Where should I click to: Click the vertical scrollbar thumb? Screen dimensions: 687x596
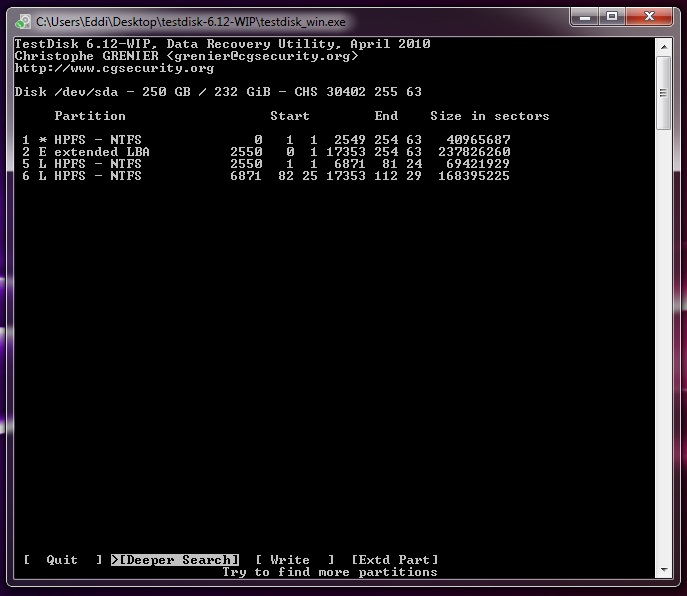664,93
